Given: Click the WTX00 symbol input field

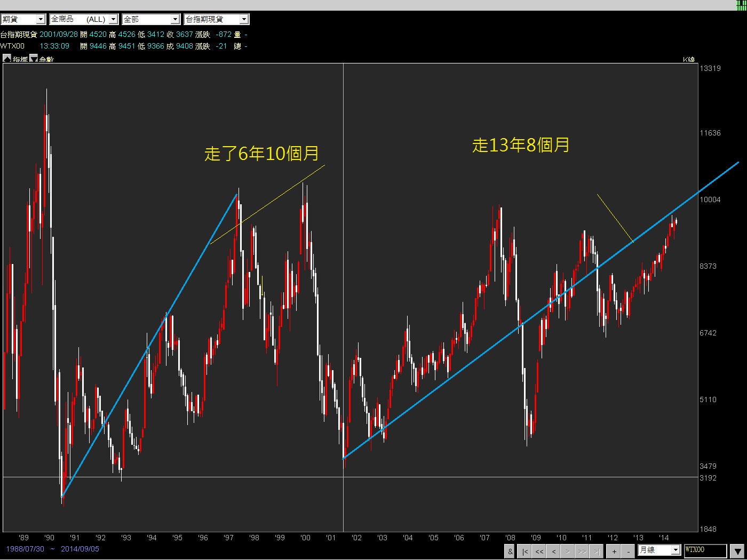Looking at the screenshot, I should 705,550.
